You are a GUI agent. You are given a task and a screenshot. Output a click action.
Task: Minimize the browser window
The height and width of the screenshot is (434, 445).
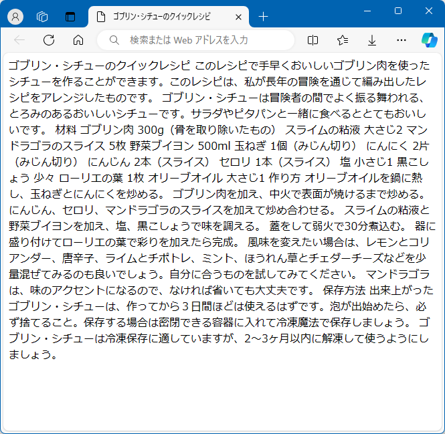point(367,11)
